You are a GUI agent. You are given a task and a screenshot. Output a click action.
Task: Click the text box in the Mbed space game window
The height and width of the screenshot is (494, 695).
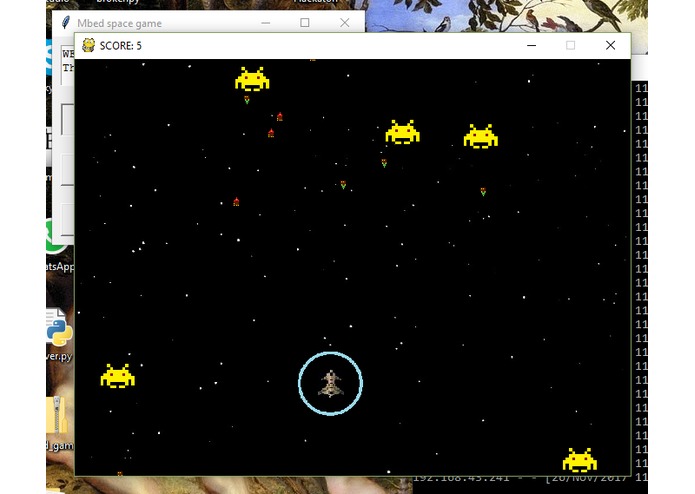pos(68,65)
